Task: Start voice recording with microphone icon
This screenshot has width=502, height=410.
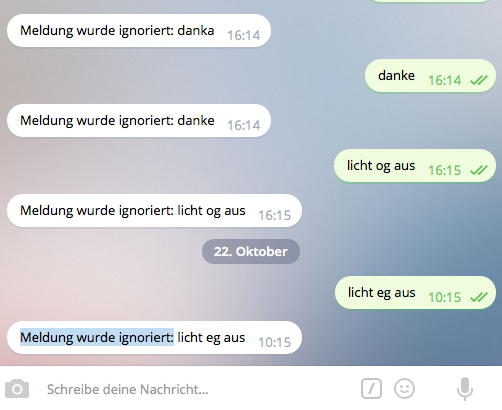Action: coord(465,389)
